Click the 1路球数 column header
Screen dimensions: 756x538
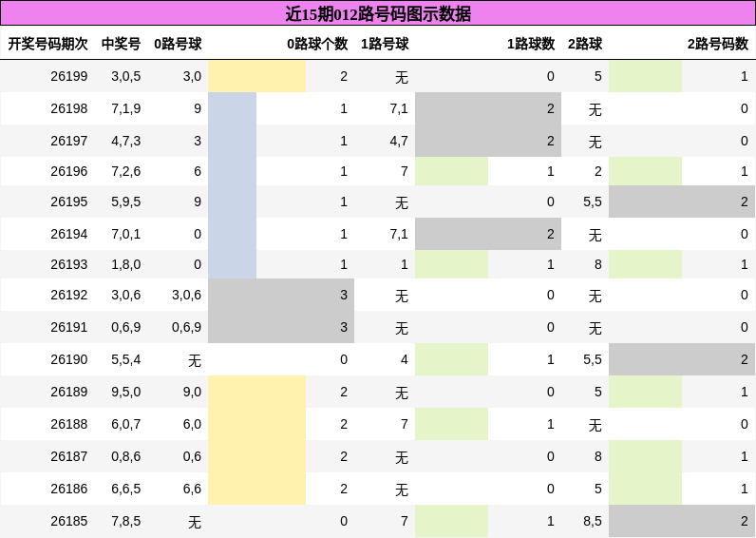click(x=531, y=44)
